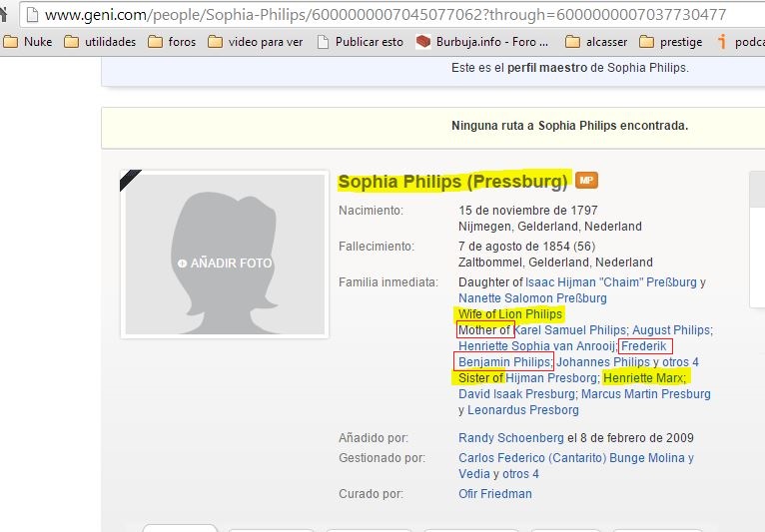Open the prestige bookmark folder
The width and height of the screenshot is (765, 532).
click(670, 42)
